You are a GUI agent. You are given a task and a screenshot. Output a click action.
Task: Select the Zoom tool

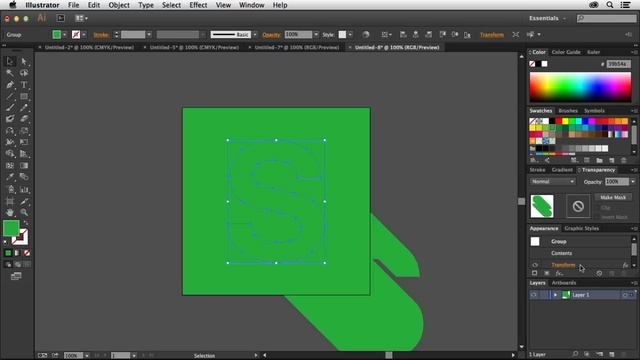24,212
